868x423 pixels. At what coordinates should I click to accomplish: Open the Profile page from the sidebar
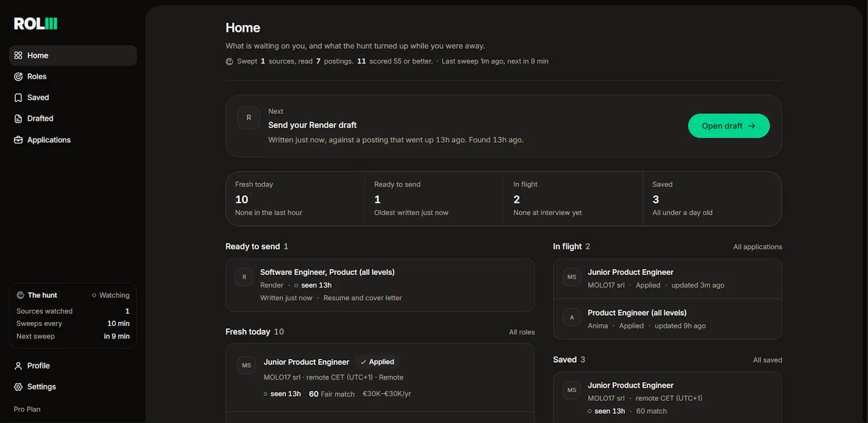point(73,366)
